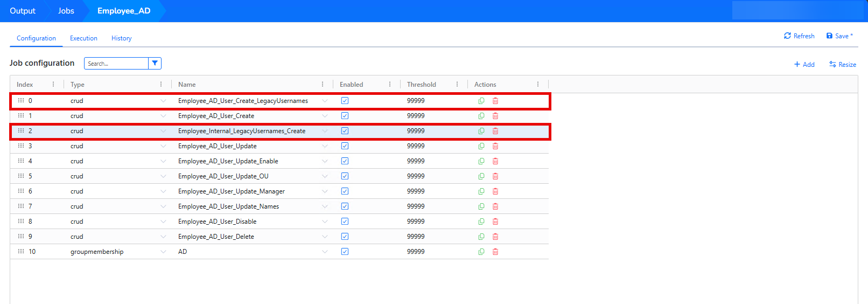Expand Name dropdown for AD row

pos(325,252)
